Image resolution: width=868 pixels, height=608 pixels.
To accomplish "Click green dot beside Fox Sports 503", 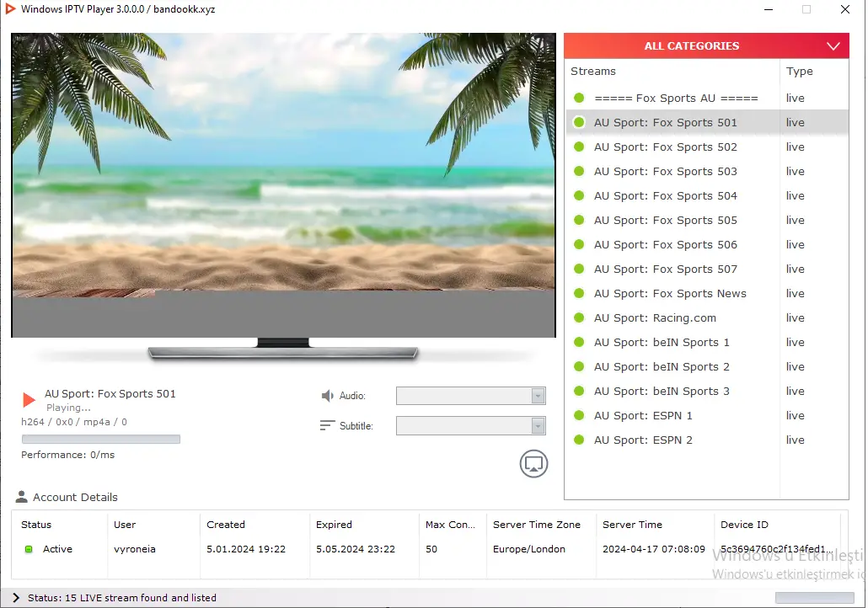I will (579, 171).
